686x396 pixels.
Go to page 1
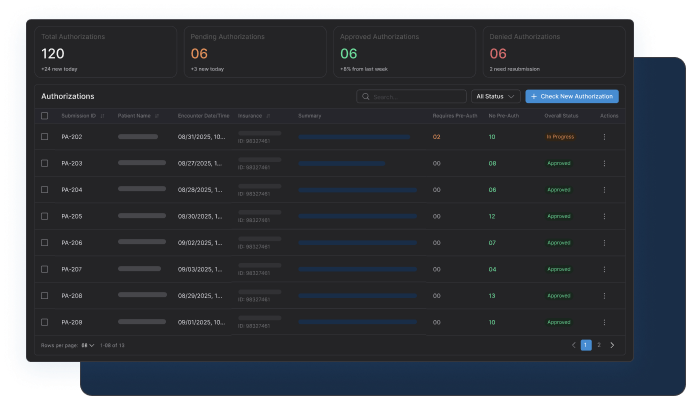click(586, 345)
